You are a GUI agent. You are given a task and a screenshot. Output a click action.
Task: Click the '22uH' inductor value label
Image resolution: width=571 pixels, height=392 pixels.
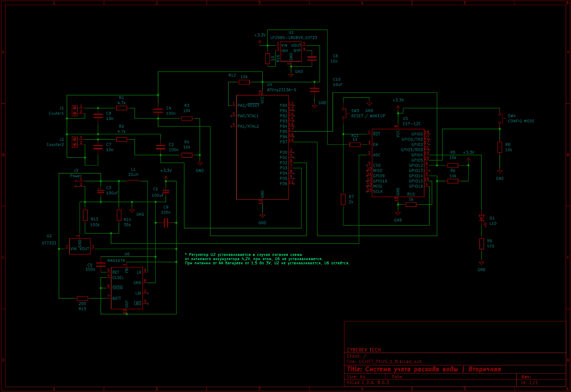coord(133,174)
